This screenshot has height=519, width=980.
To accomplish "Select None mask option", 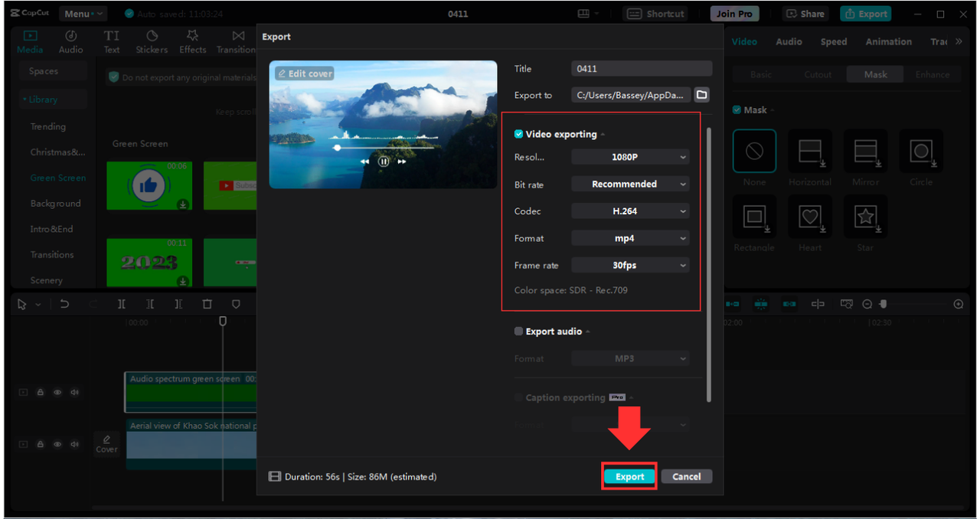I will point(754,151).
